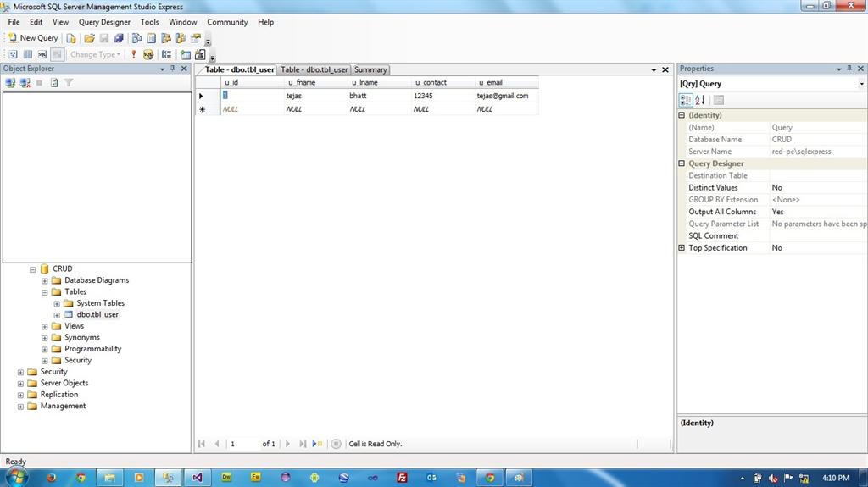Click the Filter funnel icon in Object Explorer

click(x=69, y=82)
